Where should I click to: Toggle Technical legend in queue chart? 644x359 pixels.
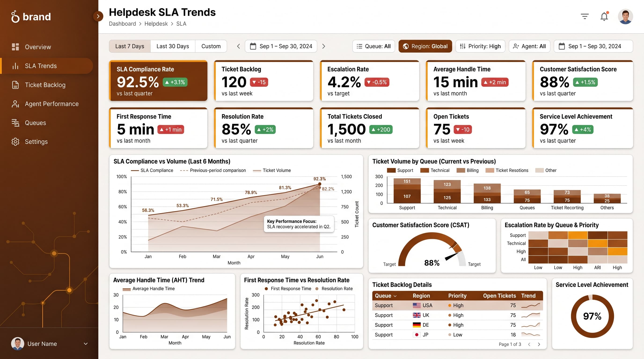coord(435,170)
